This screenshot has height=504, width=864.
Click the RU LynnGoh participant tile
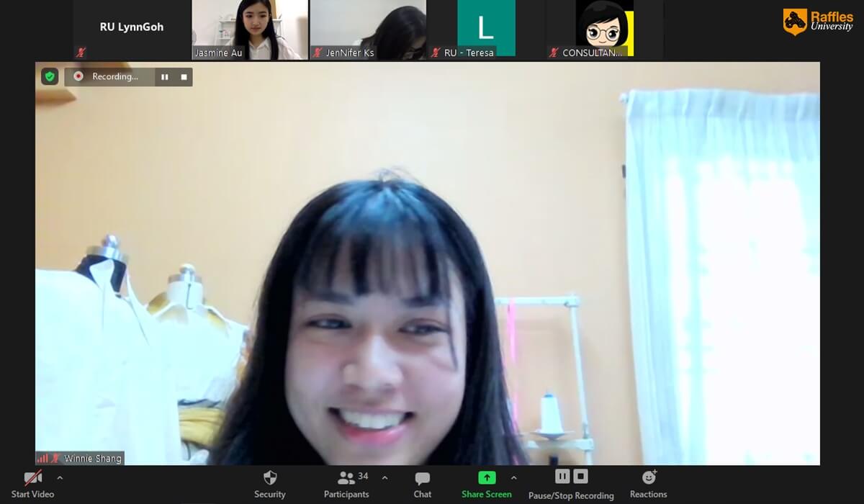pyautogui.click(x=132, y=30)
